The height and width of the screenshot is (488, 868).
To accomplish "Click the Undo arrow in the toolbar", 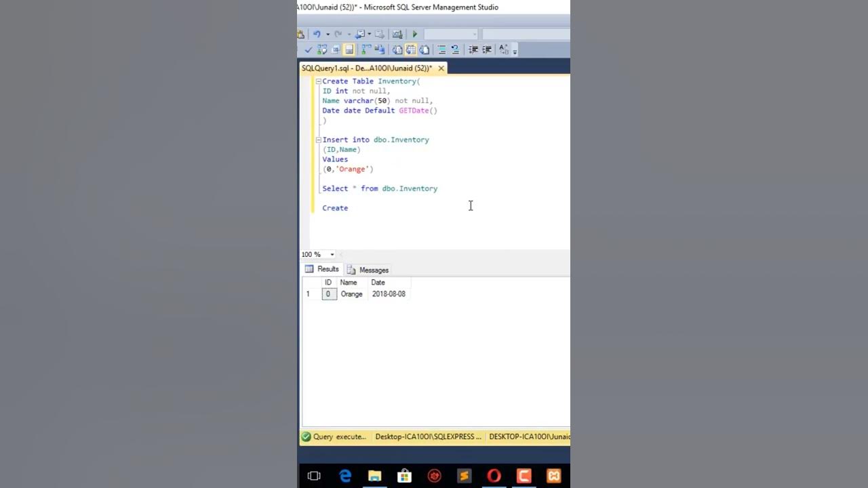I will tap(317, 34).
